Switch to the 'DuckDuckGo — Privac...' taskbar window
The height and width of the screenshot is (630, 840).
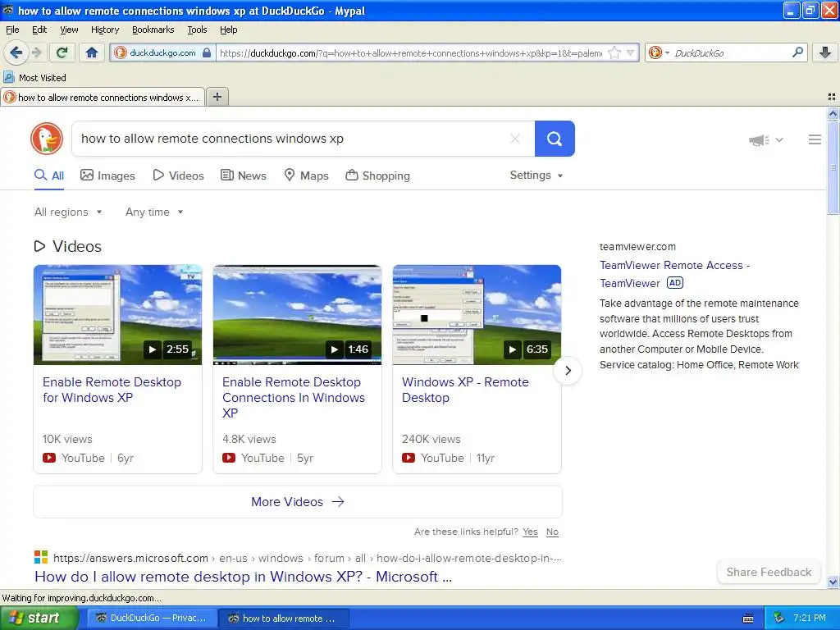[x=151, y=619]
